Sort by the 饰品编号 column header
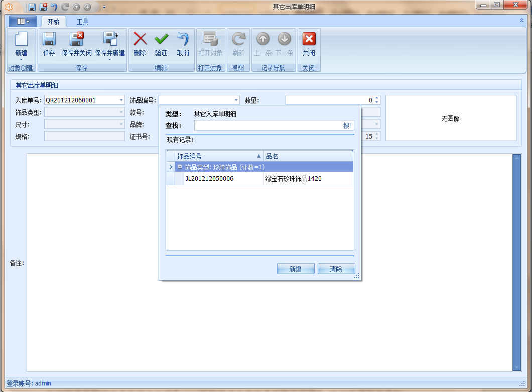The height and width of the screenshot is (392, 532). click(x=219, y=156)
